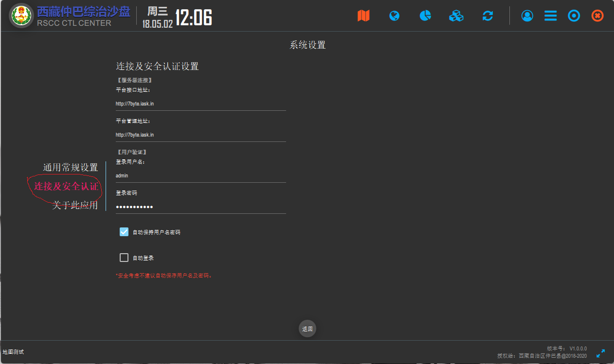Click the 系统设置 page title
614x364 pixels.
tap(307, 45)
